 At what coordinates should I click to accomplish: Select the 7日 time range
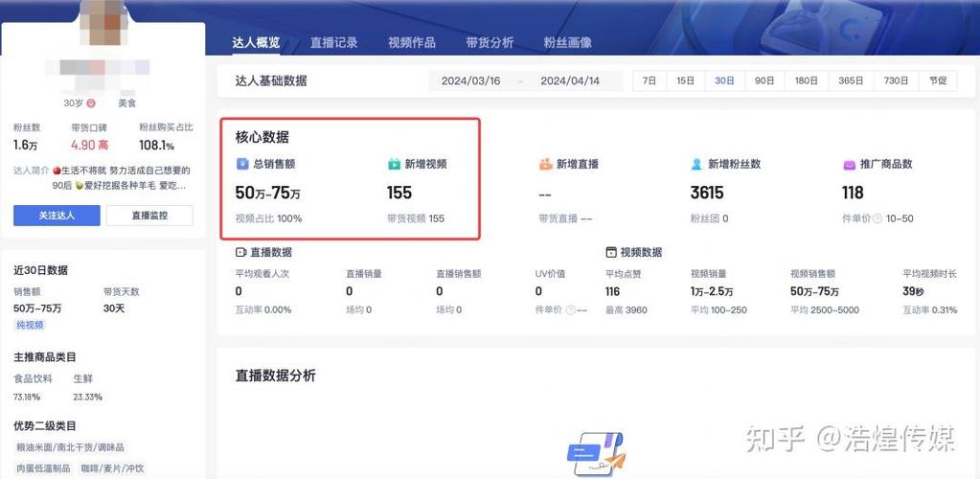650,80
